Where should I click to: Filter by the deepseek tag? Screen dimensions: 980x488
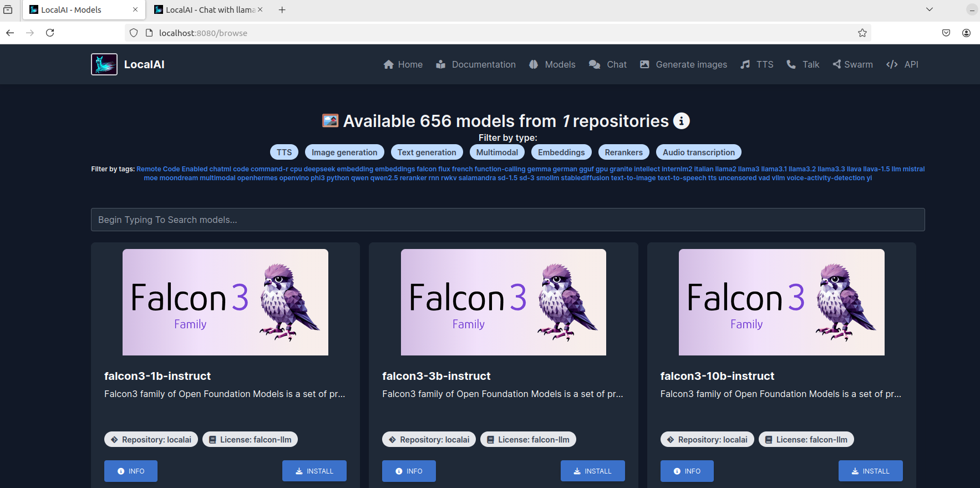pos(319,169)
